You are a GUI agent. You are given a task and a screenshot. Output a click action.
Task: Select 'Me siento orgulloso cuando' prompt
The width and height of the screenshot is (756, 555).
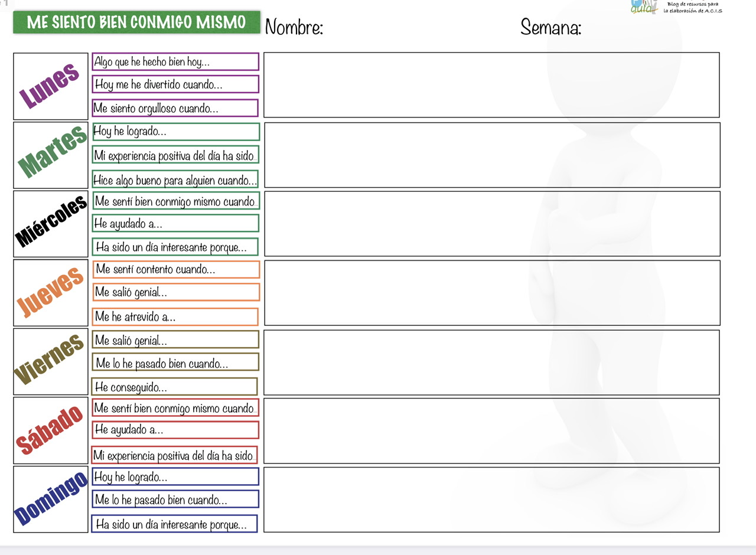[x=175, y=109]
